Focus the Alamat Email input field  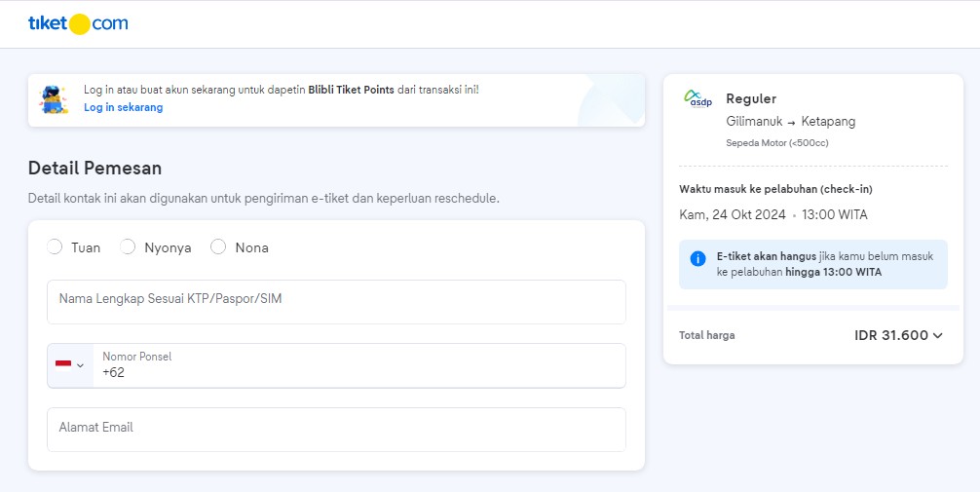[x=336, y=430]
